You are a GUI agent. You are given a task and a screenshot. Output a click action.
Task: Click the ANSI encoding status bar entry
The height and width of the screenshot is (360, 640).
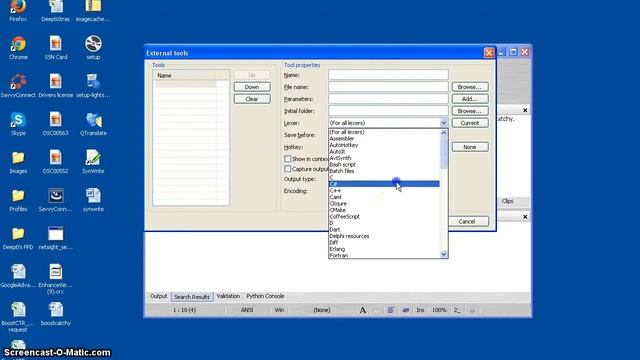pyautogui.click(x=247, y=310)
